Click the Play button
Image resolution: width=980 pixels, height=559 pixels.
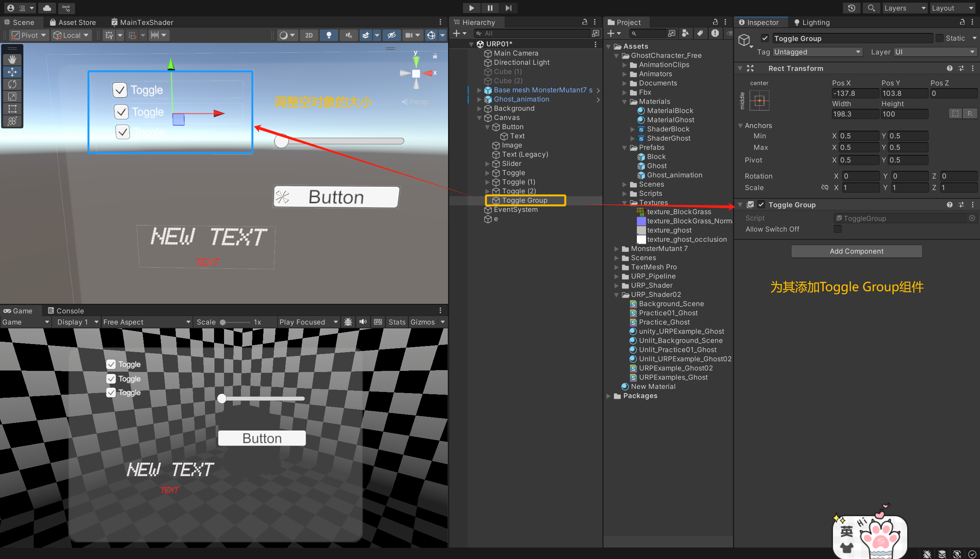pos(471,8)
